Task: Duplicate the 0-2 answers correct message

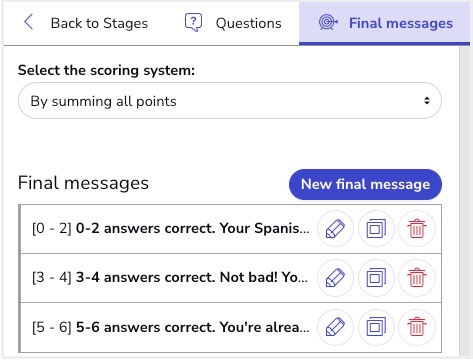Action: click(376, 229)
